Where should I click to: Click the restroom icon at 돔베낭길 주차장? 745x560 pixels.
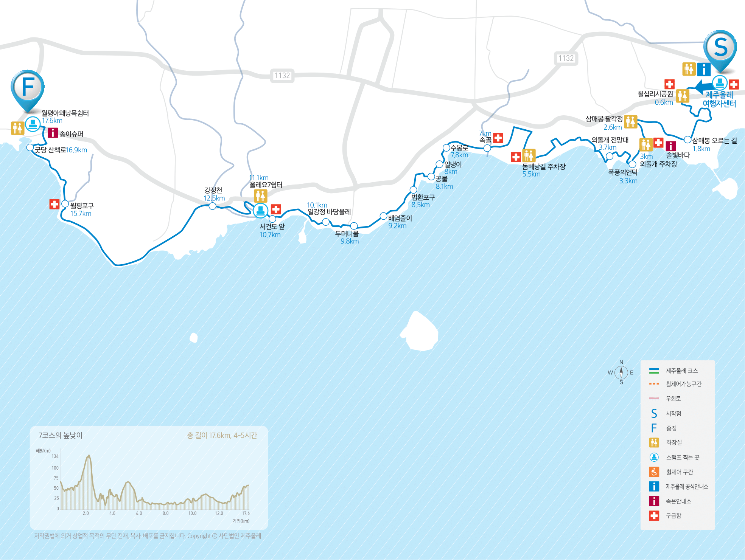(x=529, y=155)
